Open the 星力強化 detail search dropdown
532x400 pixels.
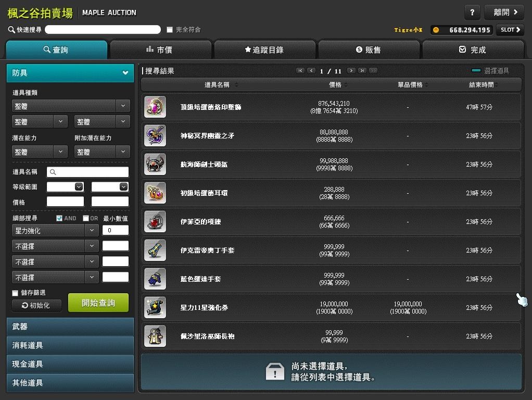coord(55,230)
